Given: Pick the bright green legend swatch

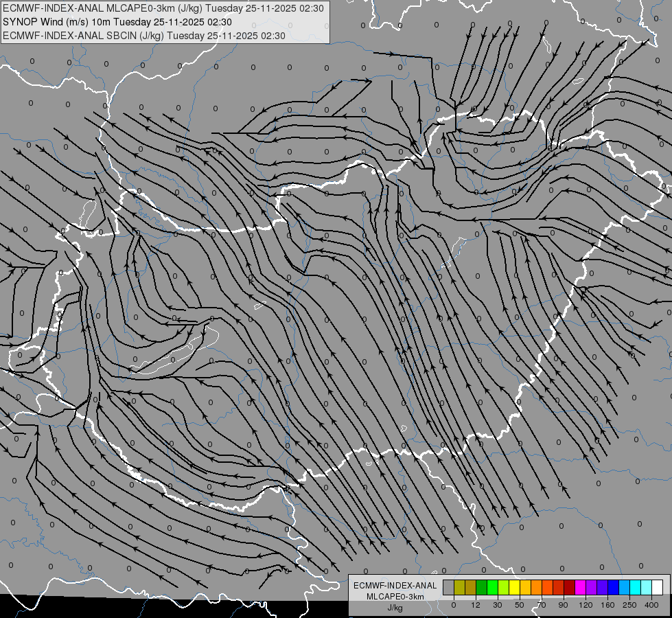Looking at the screenshot, I should click(x=492, y=587).
